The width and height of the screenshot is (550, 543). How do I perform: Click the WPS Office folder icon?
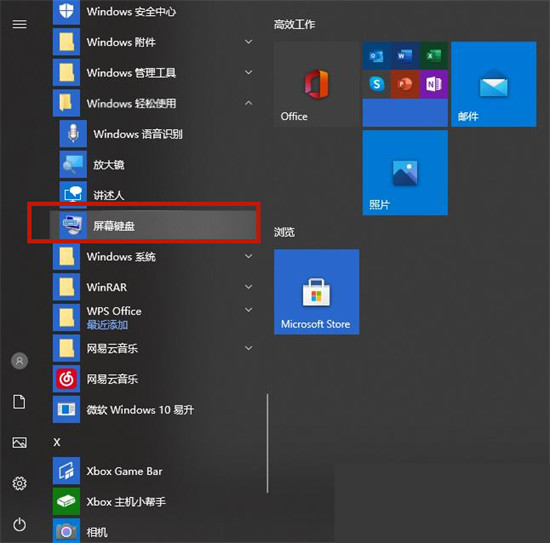66,317
